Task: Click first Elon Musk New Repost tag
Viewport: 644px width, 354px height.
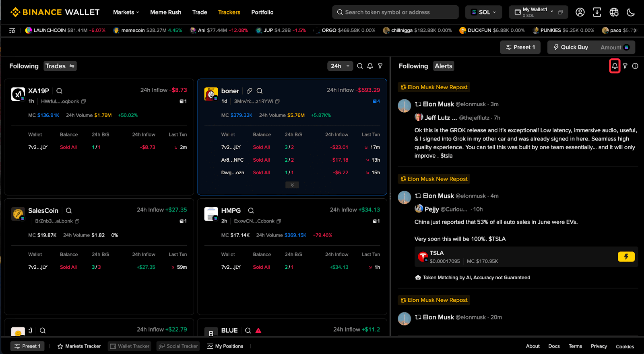Action: point(434,87)
